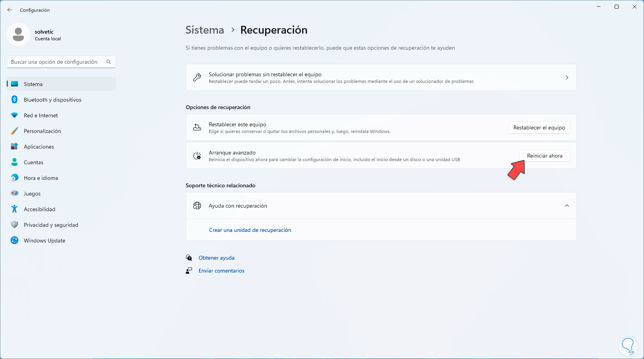The image size is (644, 359).
Task: Click Restablecer el equipo button
Action: click(x=539, y=127)
